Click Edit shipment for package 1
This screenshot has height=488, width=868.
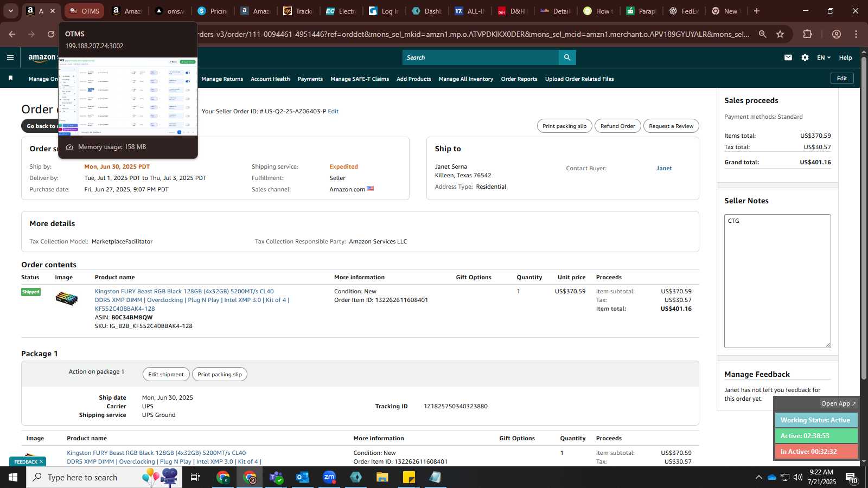pos(166,374)
